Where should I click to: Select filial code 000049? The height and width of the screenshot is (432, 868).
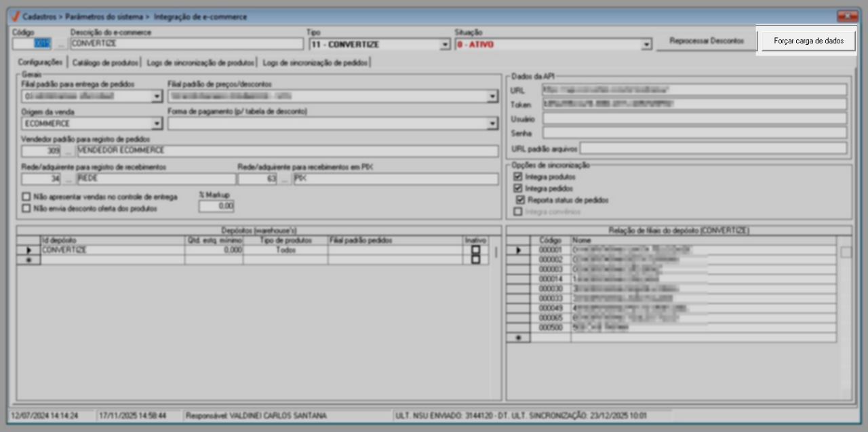(x=551, y=308)
